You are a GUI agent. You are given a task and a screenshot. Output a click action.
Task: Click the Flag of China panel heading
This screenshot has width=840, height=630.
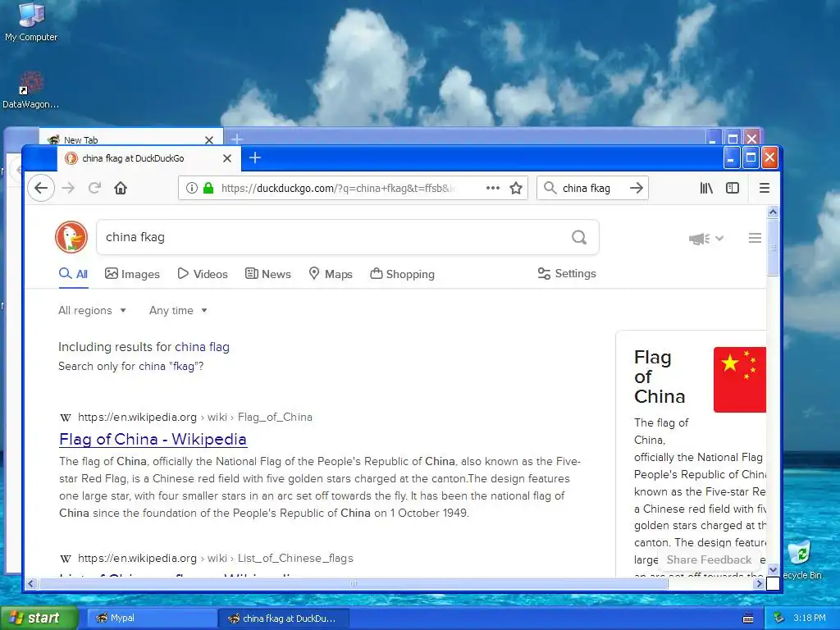click(x=660, y=377)
